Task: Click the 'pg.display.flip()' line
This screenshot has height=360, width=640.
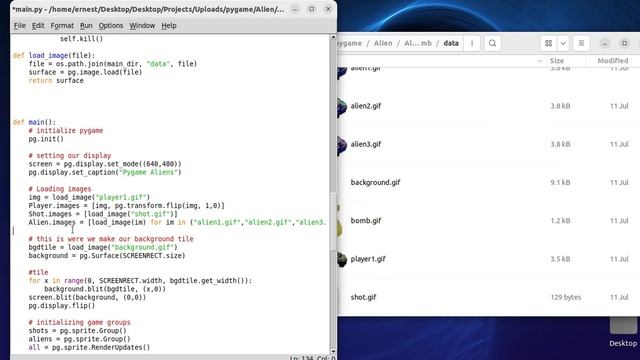Action: point(62,306)
